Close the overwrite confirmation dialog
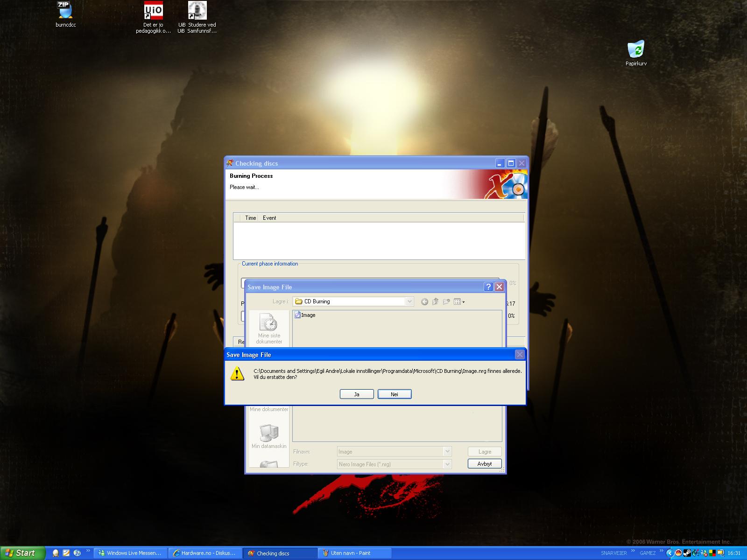The width and height of the screenshot is (747, 560). click(520, 355)
